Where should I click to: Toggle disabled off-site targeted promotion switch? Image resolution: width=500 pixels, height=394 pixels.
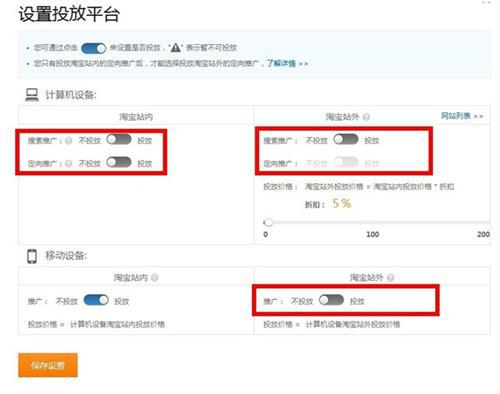tap(346, 162)
